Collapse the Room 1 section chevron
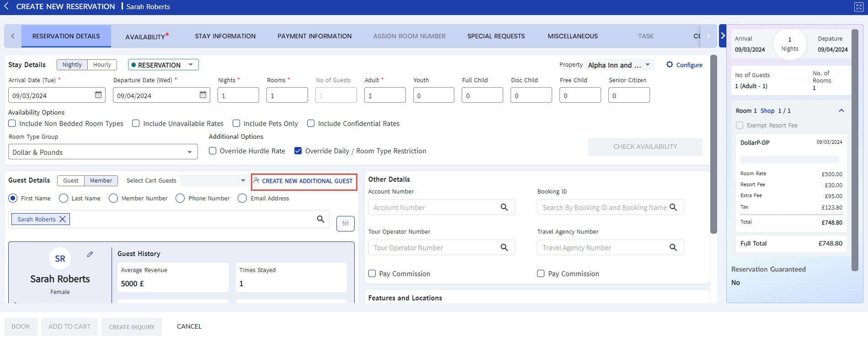This screenshot has width=868, height=341. [841, 110]
